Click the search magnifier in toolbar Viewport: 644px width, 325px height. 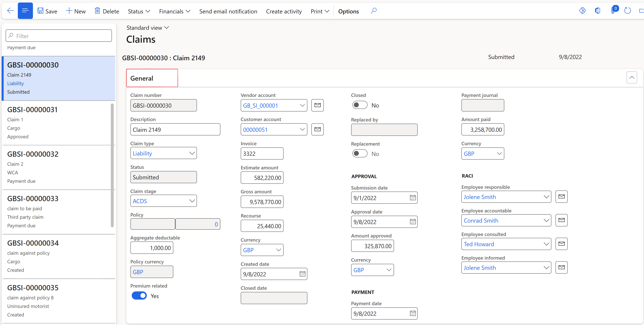pos(374,11)
